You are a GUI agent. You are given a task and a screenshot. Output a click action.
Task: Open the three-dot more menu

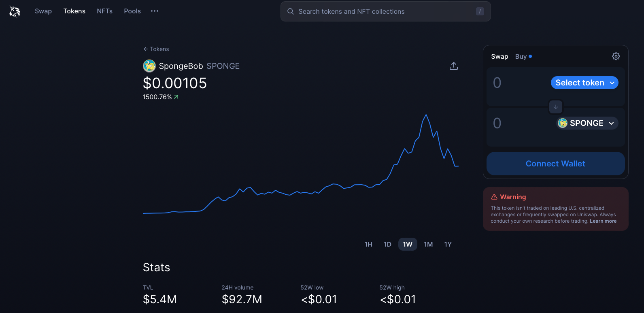pyautogui.click(x=155, y=11)
